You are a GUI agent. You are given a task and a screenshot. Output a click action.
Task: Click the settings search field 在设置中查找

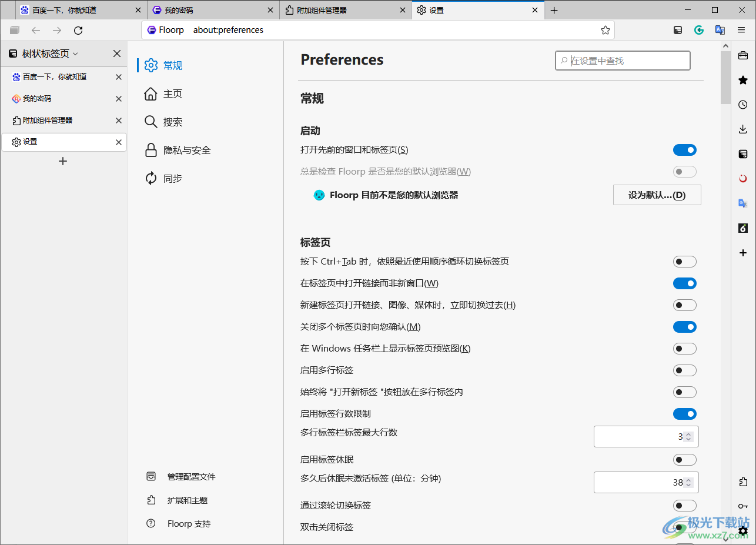pyautogui.click(x=623, y=60)
